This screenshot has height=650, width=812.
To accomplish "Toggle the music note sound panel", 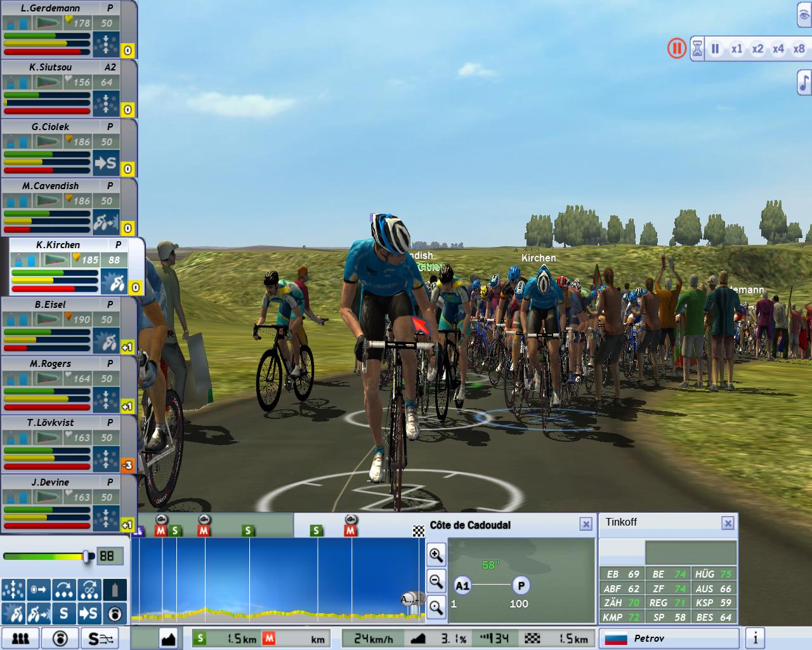I will (804, 83).
